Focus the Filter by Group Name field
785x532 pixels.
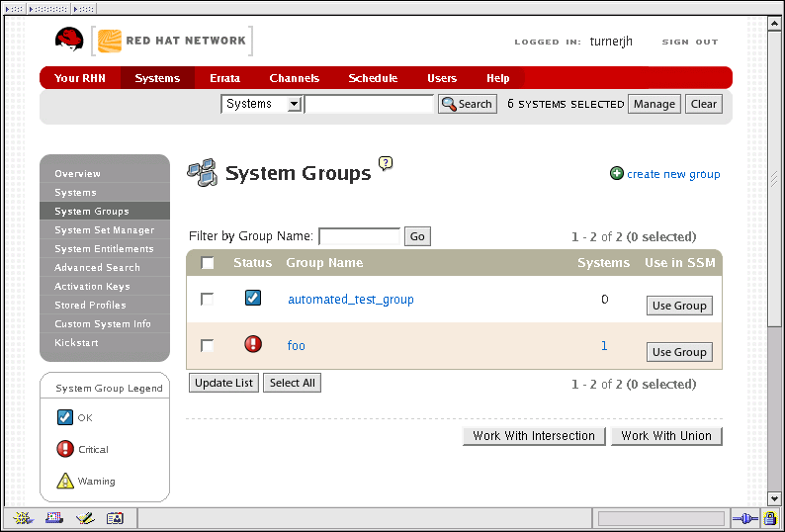click(360, 236)
